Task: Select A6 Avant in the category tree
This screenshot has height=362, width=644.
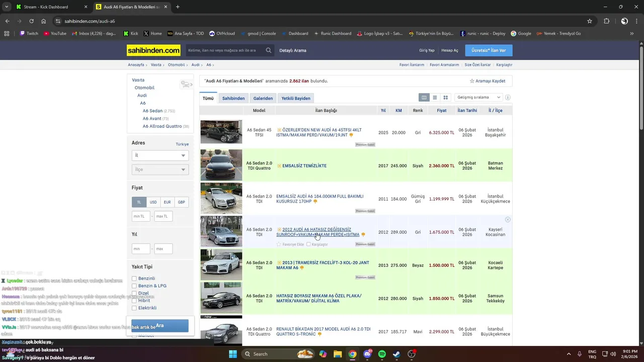Action: (152, 119)
